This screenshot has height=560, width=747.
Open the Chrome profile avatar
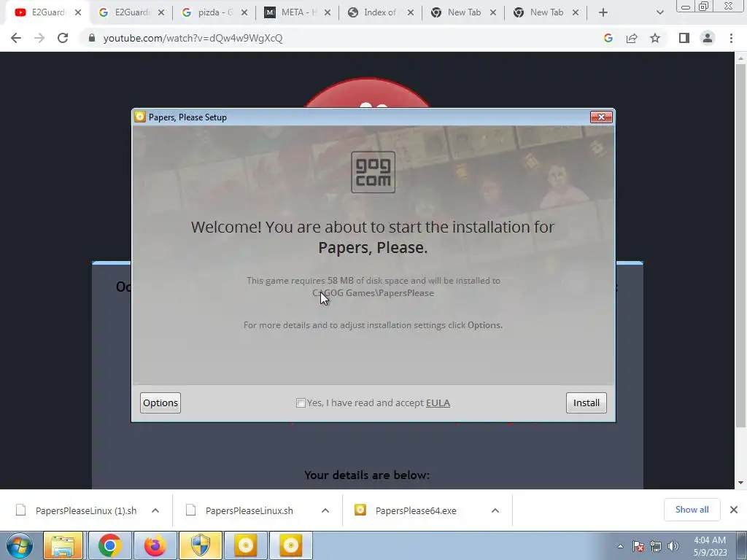click(x=708, y=38)
